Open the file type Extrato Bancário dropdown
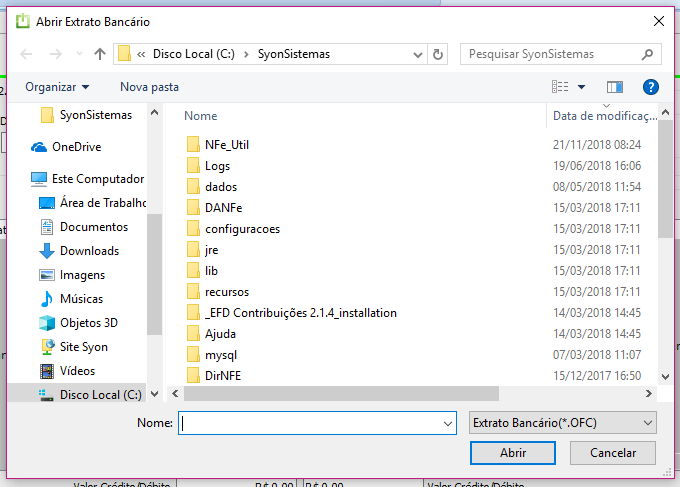The width and height of the screenshot is (680, 487). [562, 423]
